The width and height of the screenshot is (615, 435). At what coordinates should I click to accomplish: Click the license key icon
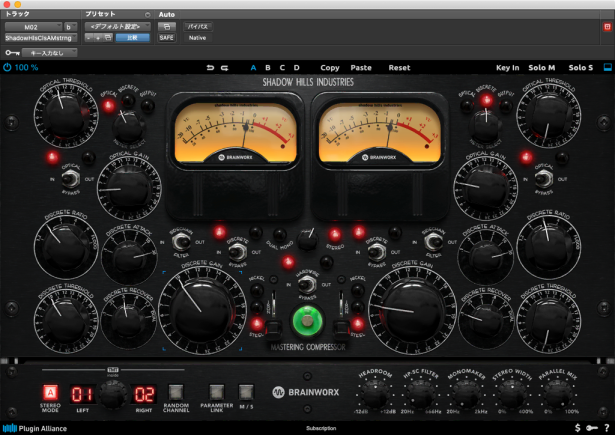(592, 428)
